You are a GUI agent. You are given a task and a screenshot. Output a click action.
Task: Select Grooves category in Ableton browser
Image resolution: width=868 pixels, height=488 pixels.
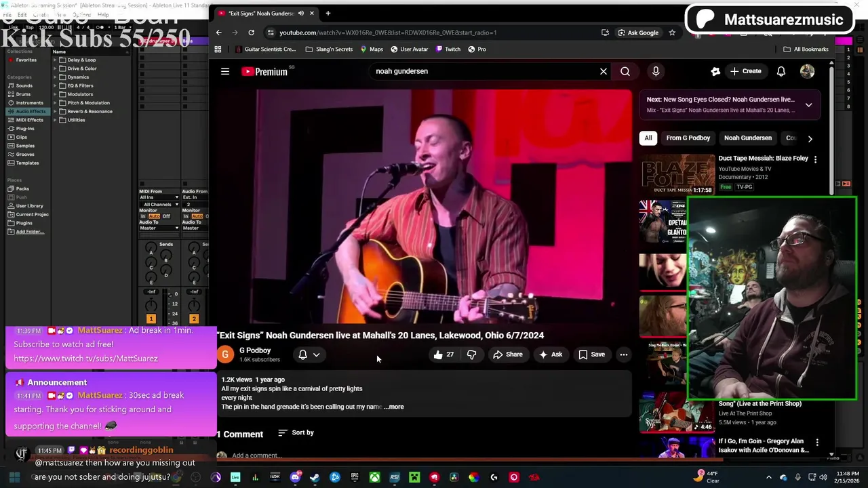pos(24,155)
